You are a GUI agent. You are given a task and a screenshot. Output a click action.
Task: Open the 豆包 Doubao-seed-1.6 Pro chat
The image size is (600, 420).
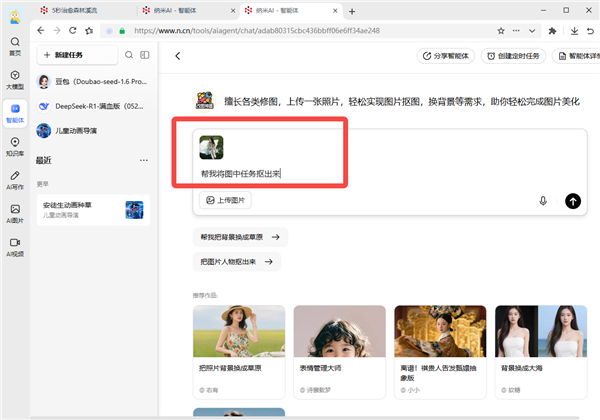click(x=93, y=81)
